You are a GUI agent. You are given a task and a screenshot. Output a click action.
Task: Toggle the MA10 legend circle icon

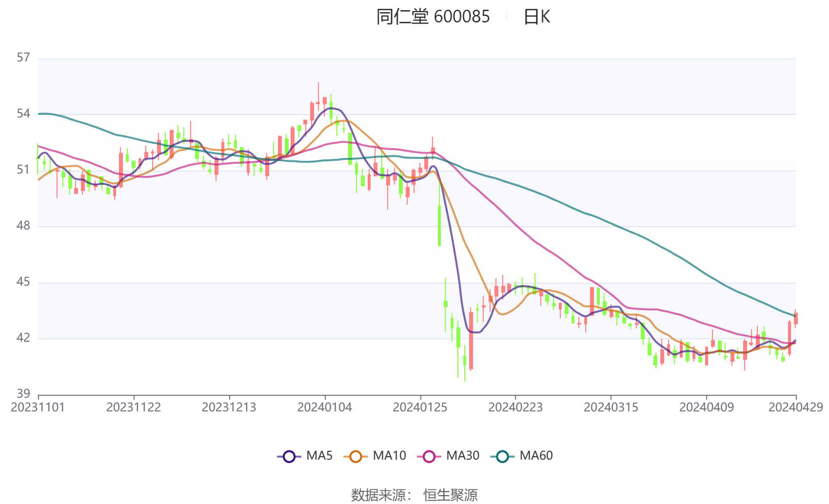point(355,456)
